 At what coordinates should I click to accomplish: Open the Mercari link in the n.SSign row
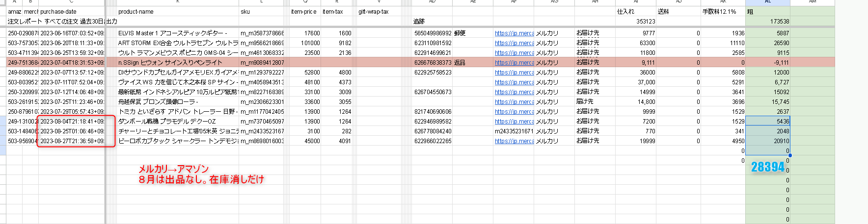click(514, 63)
